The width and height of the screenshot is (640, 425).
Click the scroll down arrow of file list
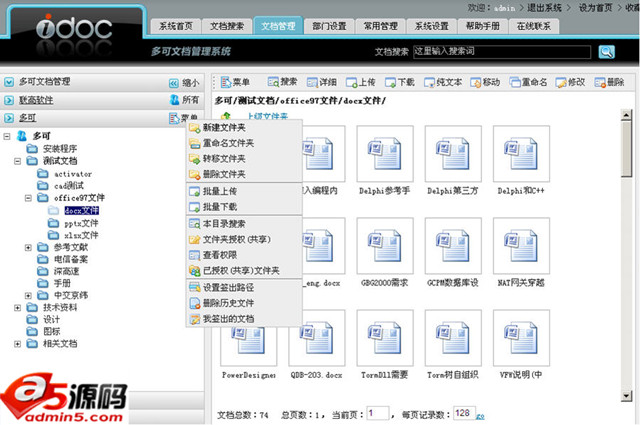pyautogui.click(x=627, y=395)
